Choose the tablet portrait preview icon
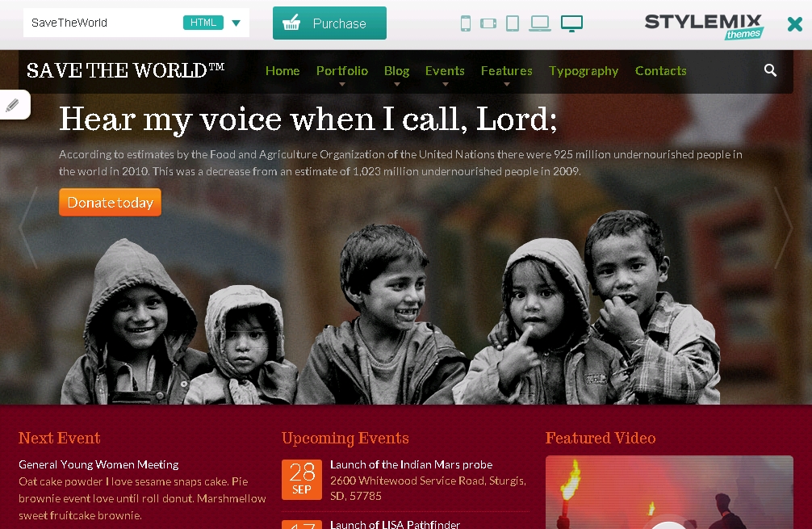 click(513, 23)
